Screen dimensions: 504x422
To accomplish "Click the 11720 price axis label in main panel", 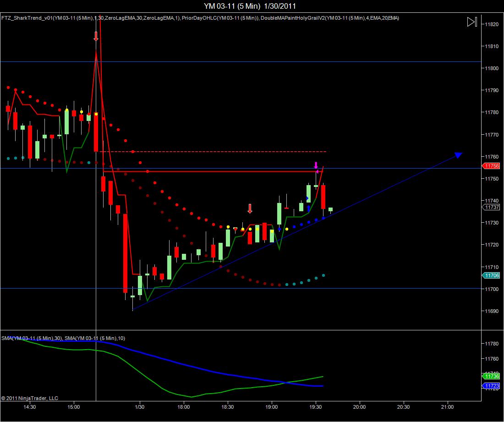I will [492, 245].
